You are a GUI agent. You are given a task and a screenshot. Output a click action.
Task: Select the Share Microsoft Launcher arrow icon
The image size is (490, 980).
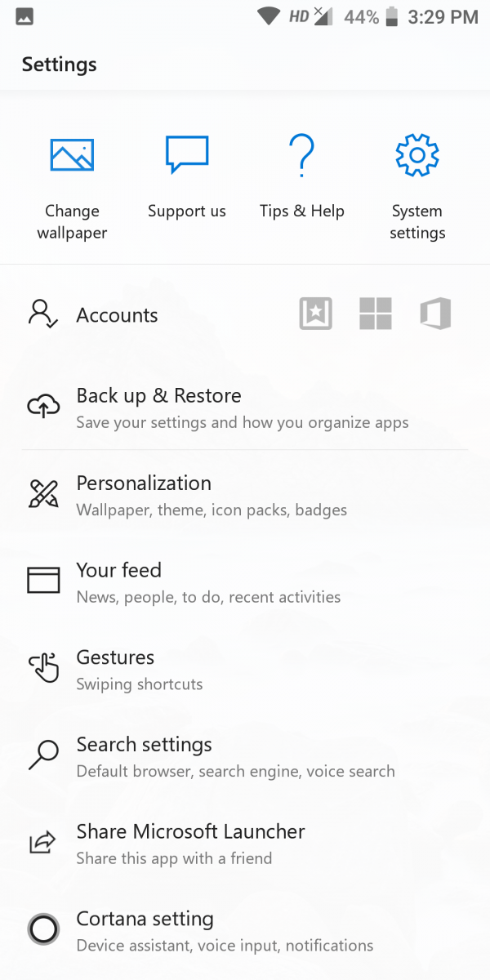click(x=43, y=842)
